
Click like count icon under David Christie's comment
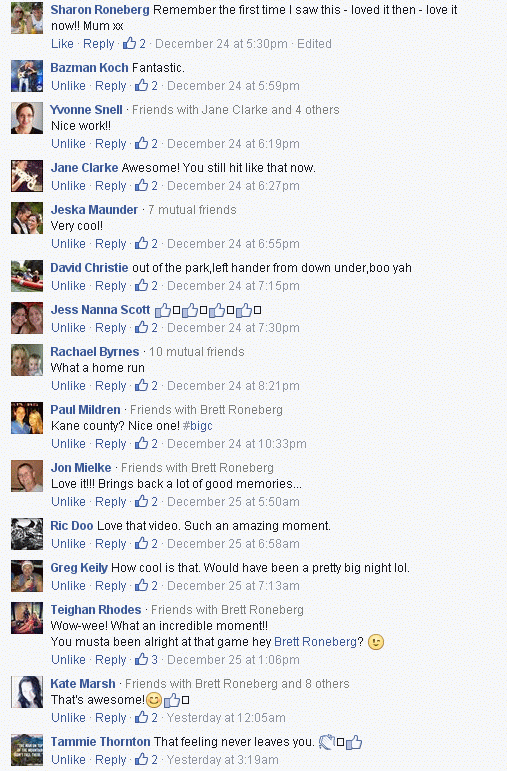point(142,286)
